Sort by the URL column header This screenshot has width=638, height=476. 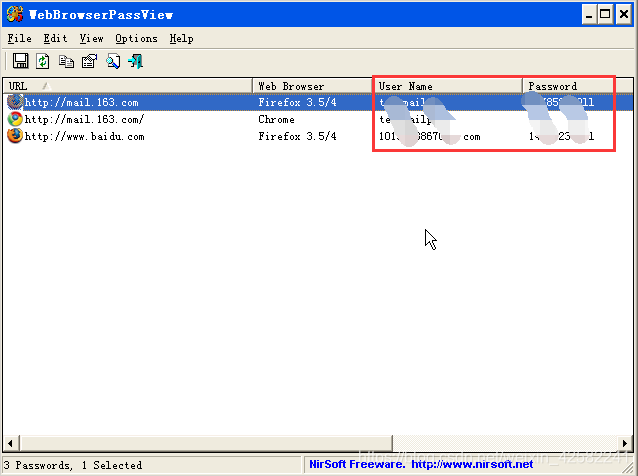point(128,86)
